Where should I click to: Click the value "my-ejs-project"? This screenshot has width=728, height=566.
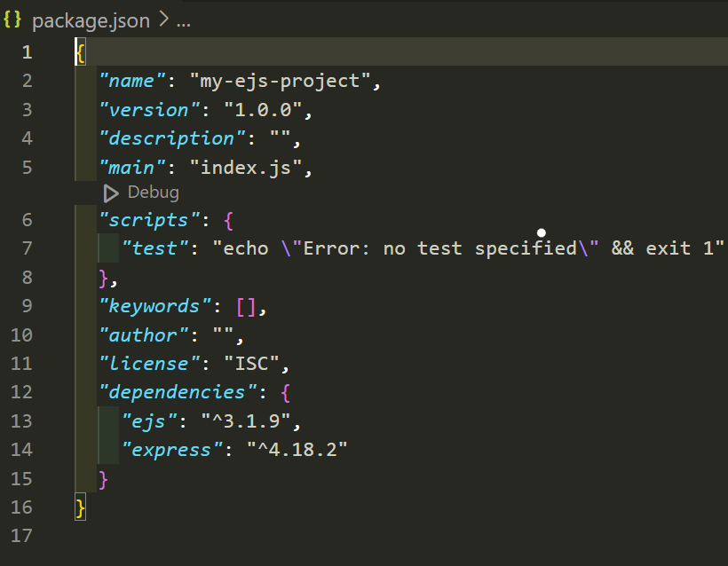tap(280, 82)
